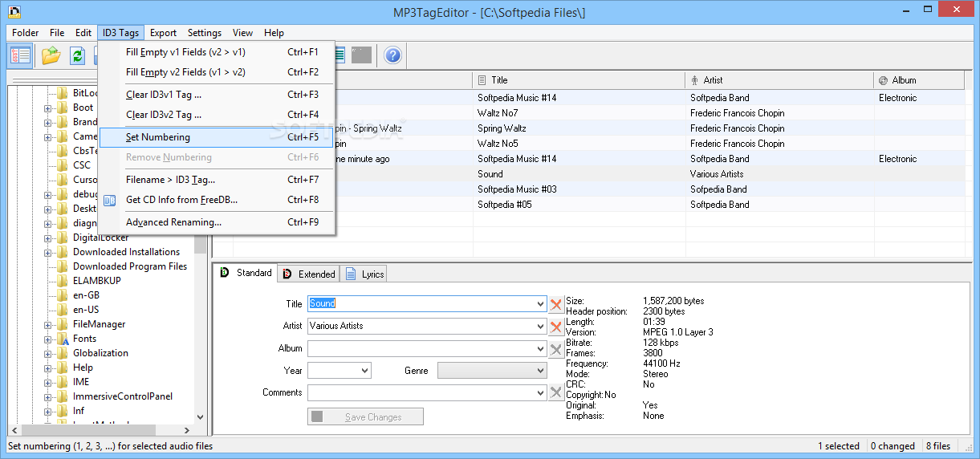Expand the FileManager folder node
Image resolution: width=980 pixels, height=459 pixels.
[x=47, y=325]
